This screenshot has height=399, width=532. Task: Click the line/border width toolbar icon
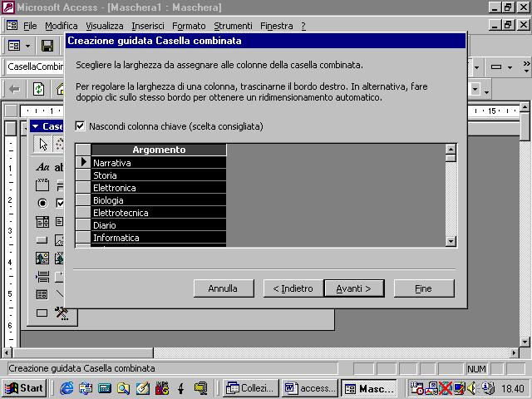click(496, 66)
